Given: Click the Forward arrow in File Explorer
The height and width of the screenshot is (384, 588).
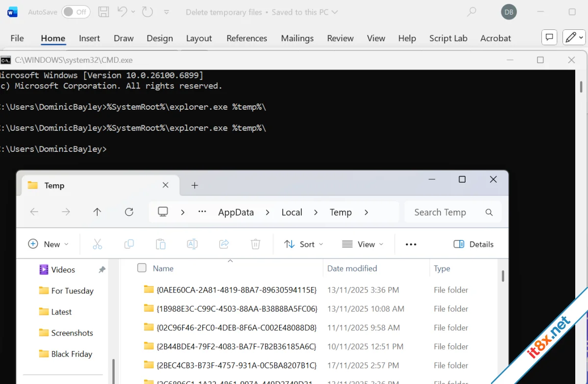Looking at the screenshot, I should pyautogui.click(x=66, y=212).
